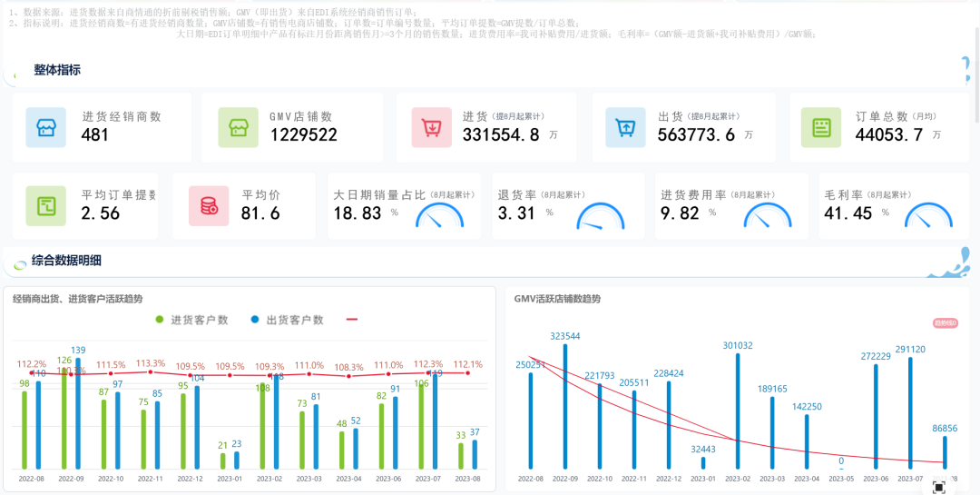Click the blue 37 bar for 2023-08
This screenshot has width=980, height=495.
coord(475,454)
